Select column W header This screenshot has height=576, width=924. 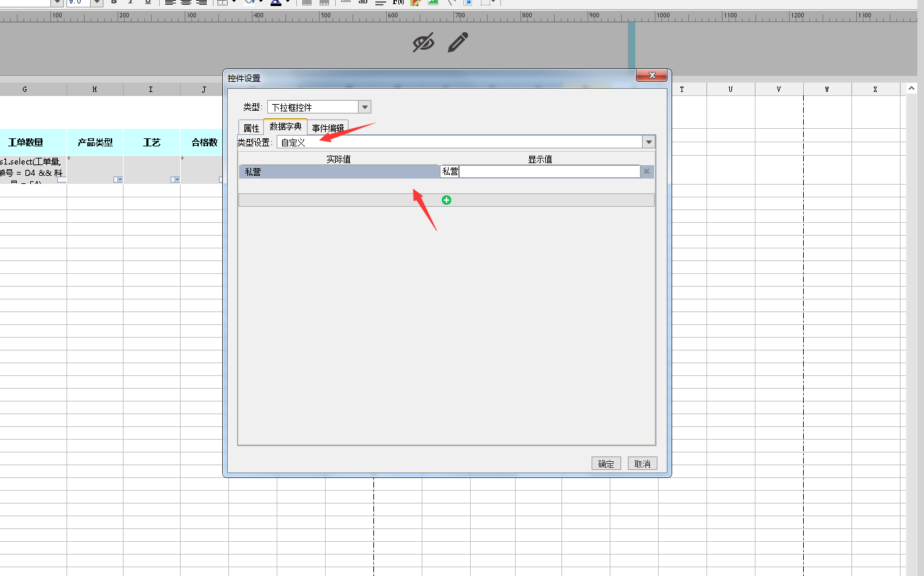tap(827, 89)
